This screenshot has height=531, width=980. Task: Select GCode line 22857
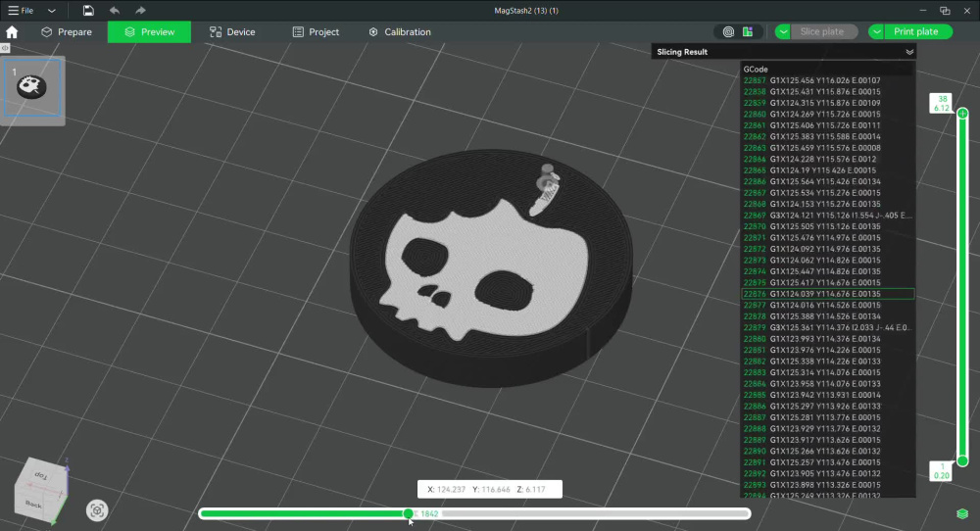(x=827, y=80)
